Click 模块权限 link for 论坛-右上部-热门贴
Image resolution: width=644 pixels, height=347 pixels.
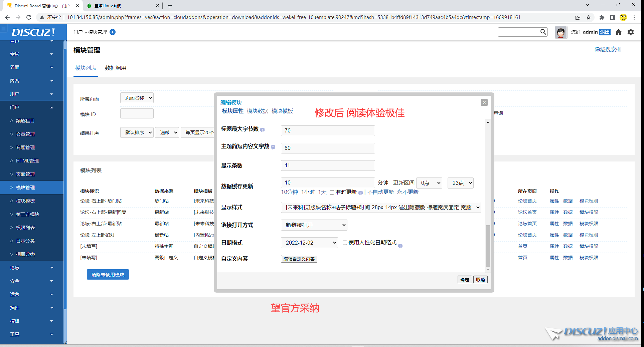pyautogui.click(x=589, y=201)
